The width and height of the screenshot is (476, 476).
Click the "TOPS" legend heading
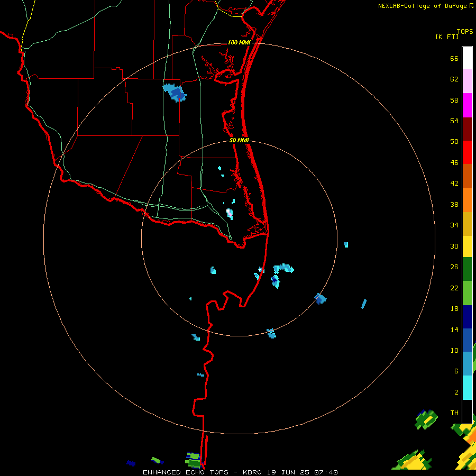pyautogui.click(x=465, y=31)
